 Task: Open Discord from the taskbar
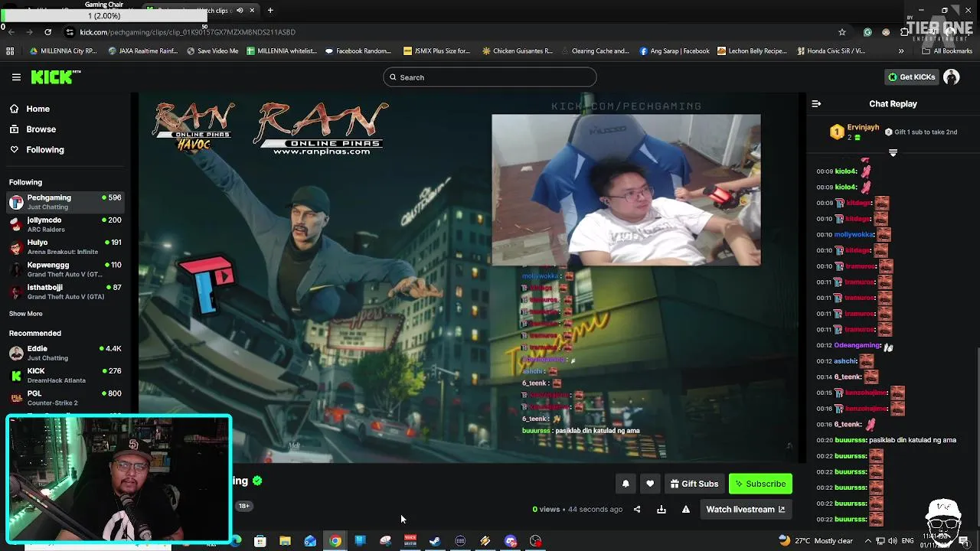pos(511,541)
